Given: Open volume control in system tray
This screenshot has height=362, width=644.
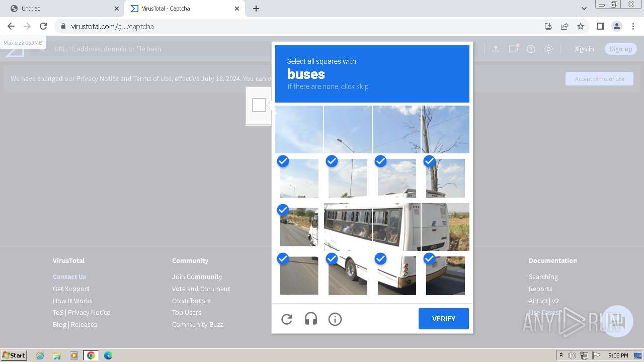Looking at the screenshot, I should click(572, 355).
